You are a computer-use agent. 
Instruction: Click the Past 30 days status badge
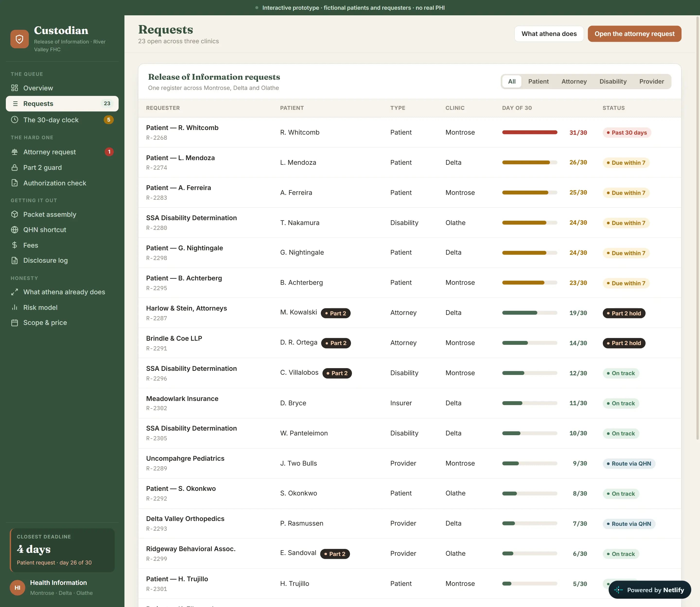(627, 133)
